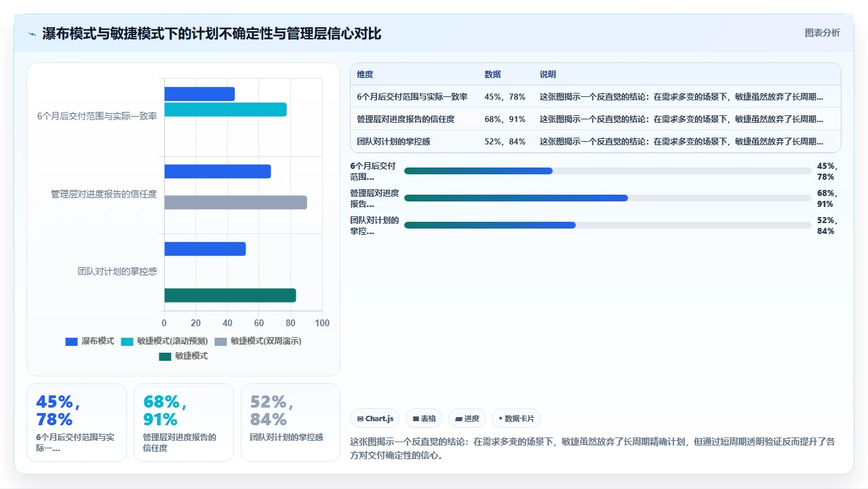Click the blue 瀑布模式 legend color box
868x489 pixels.
click(71, 342)
